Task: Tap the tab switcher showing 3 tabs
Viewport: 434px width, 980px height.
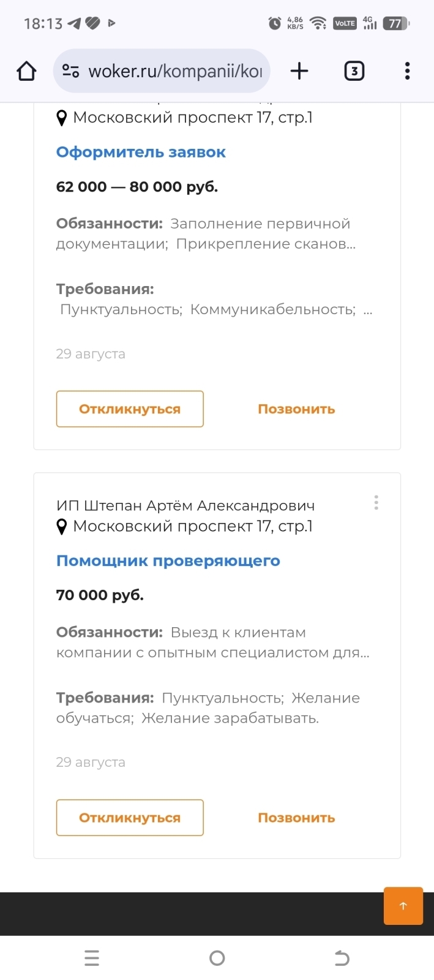Action: (354, 70)
